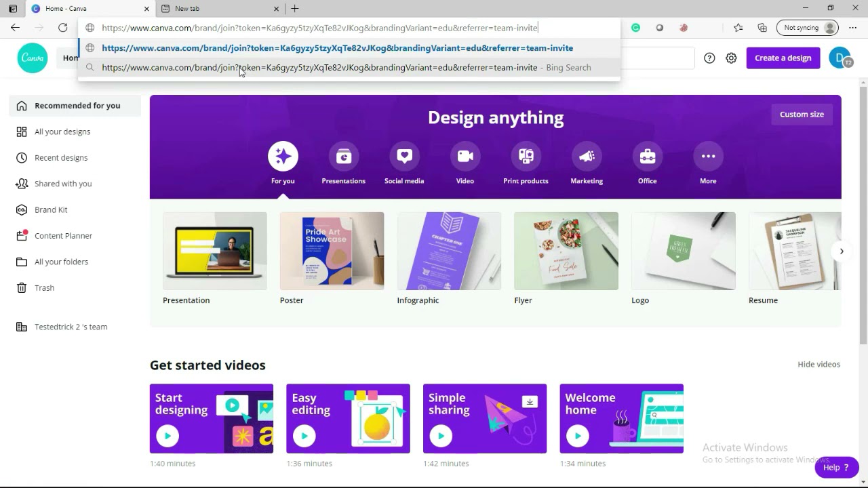The height and width of the screenshot is (488, 868).
Task: Click the Canva logo
Action: click(x=33, y=58)
